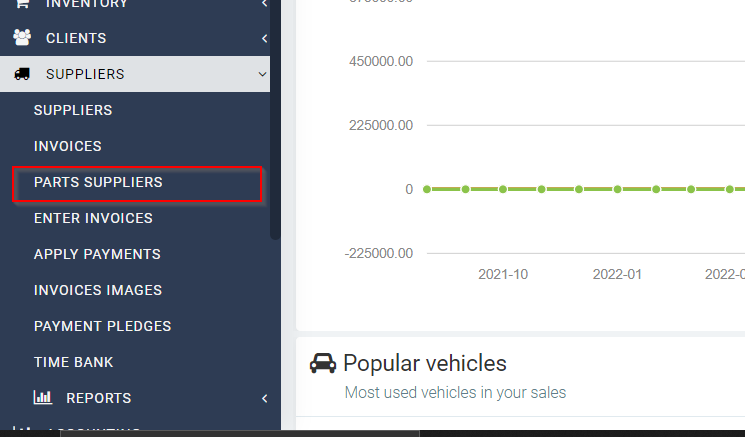Click the car icon beside Popular vehicles
The image size is (745, 437).
tap(322, 363)
